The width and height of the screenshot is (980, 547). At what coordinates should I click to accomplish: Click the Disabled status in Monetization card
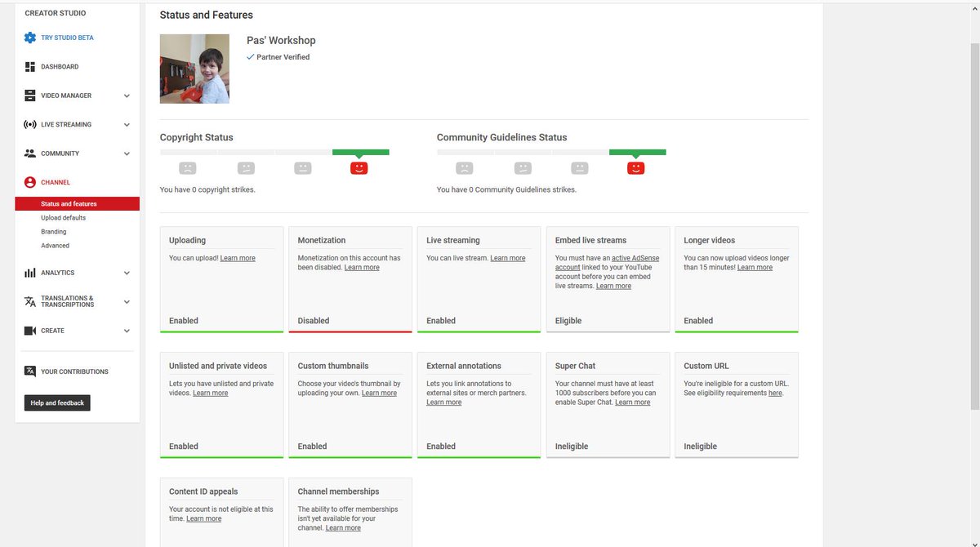(x=314, y=321)
